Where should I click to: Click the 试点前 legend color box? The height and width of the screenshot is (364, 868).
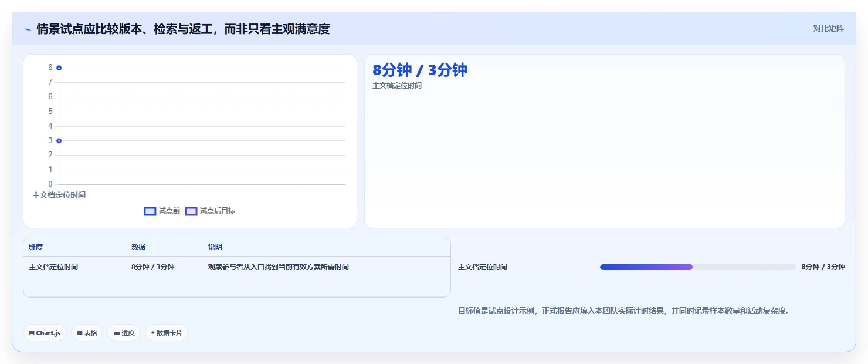pyautogui.click(x=150, y=211)
